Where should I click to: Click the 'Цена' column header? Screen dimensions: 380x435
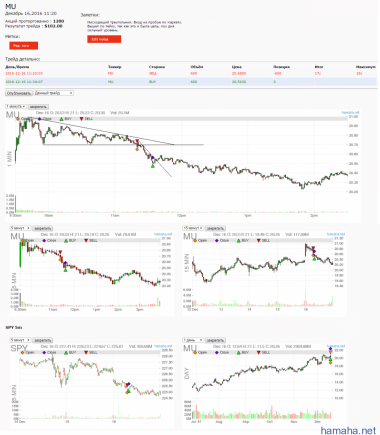(x=236, y=67)
